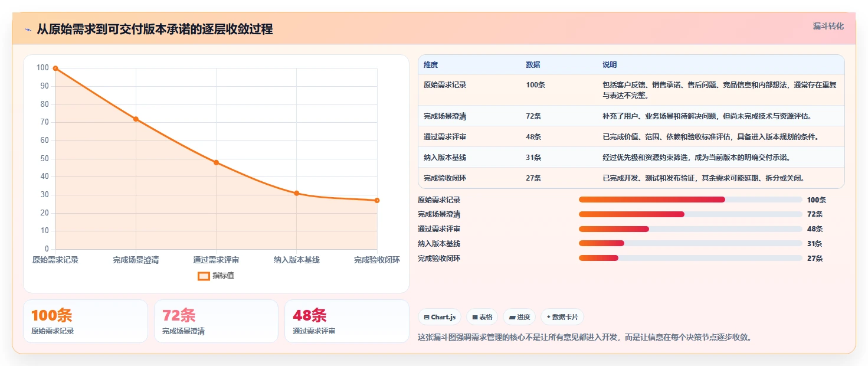
Task: Click the page title 从原始需求到可交付版本承诺的逐层收敛过程
Action: point(155,30)
